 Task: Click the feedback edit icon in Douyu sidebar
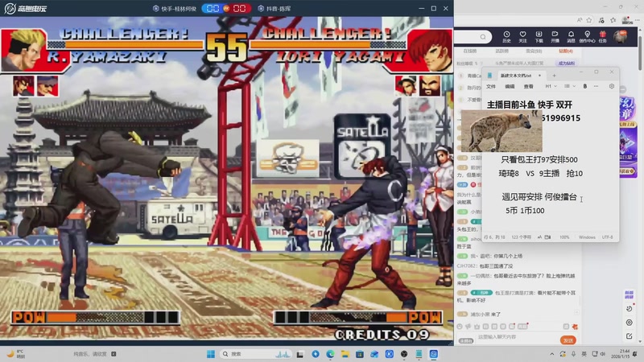pyautogui.click(x=629, y=336)
